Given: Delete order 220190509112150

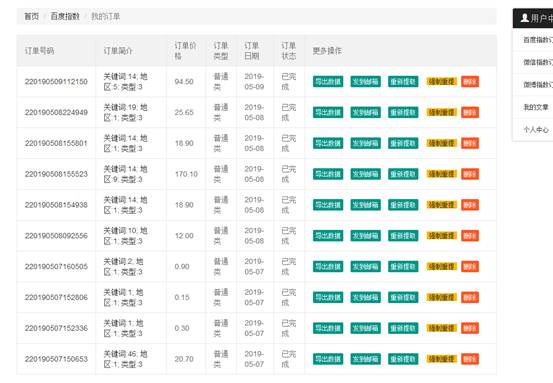Looking at the screenshot, I should point(470,81).
